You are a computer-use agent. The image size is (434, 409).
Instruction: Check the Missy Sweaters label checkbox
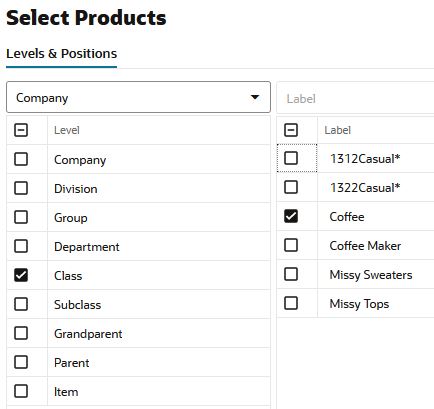point(291,274)
